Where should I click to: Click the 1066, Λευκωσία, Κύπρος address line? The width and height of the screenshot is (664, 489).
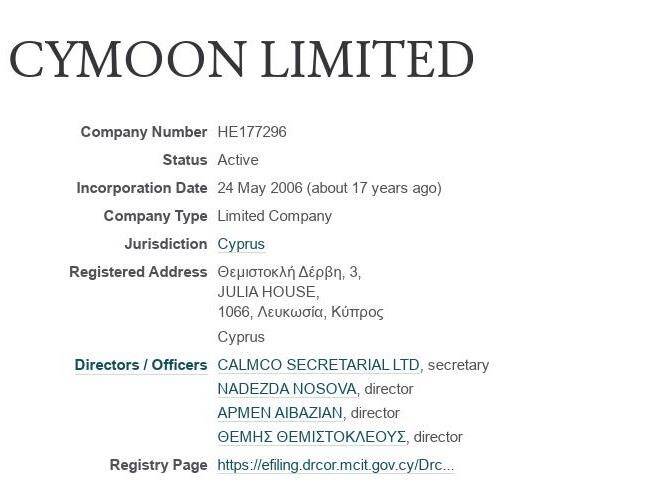point(300,312)
